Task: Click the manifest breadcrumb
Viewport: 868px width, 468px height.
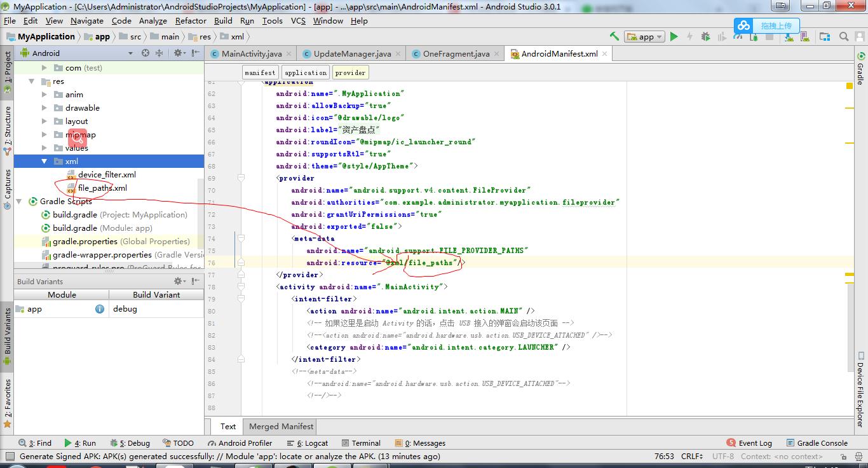Action: 260,72
